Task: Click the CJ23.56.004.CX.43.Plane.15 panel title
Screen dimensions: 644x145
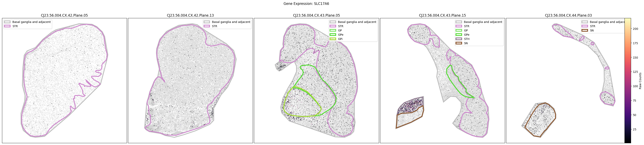Action: pyautogui.click(x=442, y=15)
